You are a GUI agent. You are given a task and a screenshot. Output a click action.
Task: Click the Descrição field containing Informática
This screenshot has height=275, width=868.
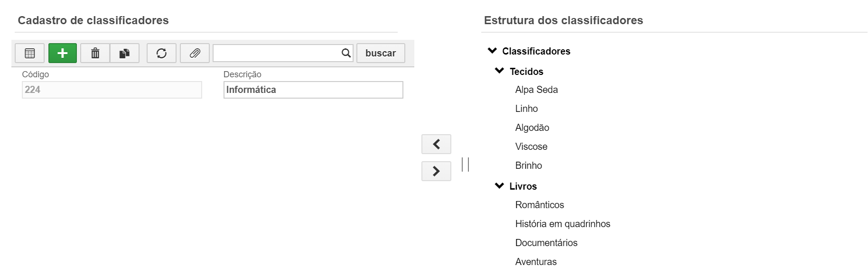point(313,90)
